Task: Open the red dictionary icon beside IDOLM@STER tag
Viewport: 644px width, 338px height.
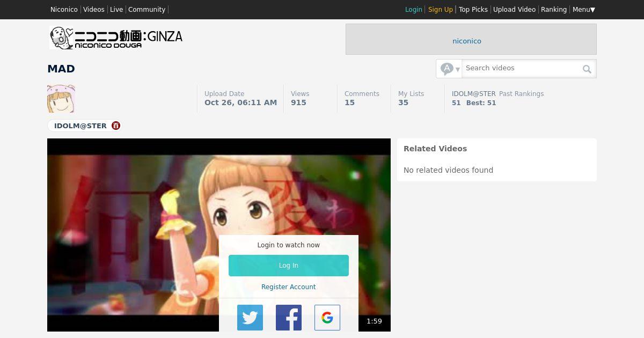Action: tap(116, 126)
